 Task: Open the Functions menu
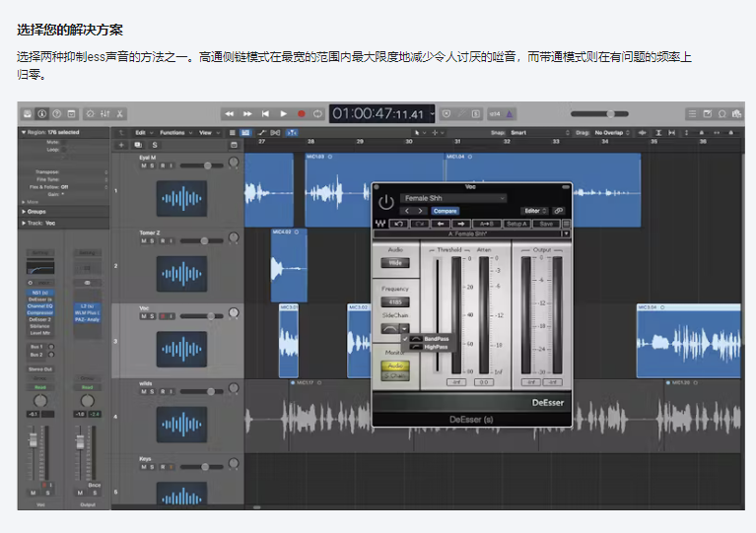coord(175,133)
